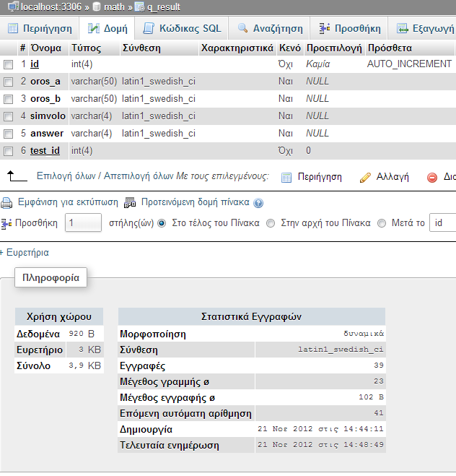The height and width of the screenshot is (476, 456).
Task: Click the select-all up arrow icon
Action: [17, 176]
